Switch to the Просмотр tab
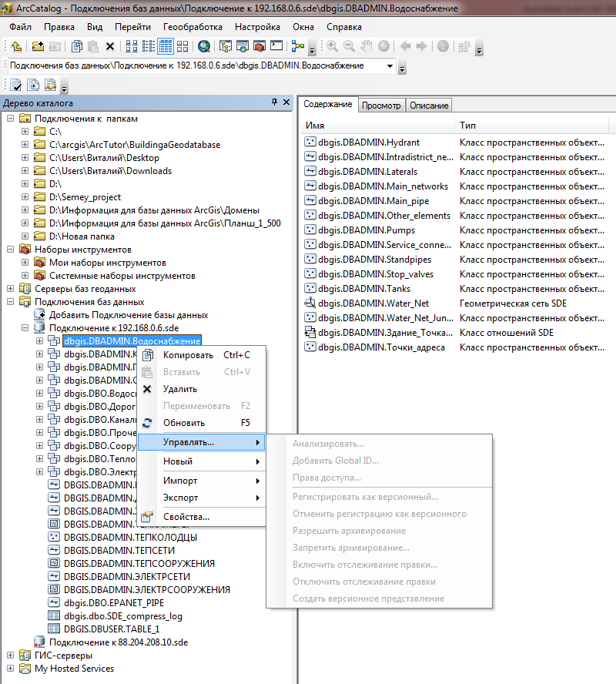This screenshot has height=684, width=616. point(381,106)
